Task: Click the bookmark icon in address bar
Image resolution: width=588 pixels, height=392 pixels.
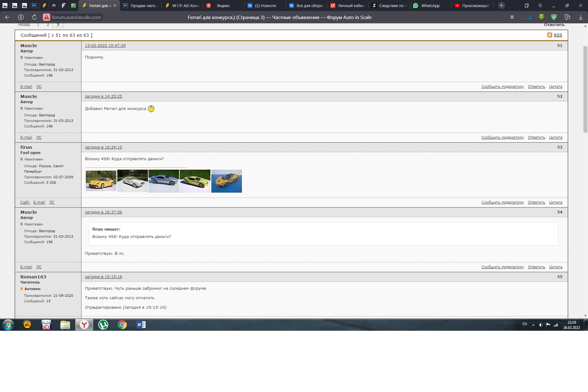Action: 512,17
